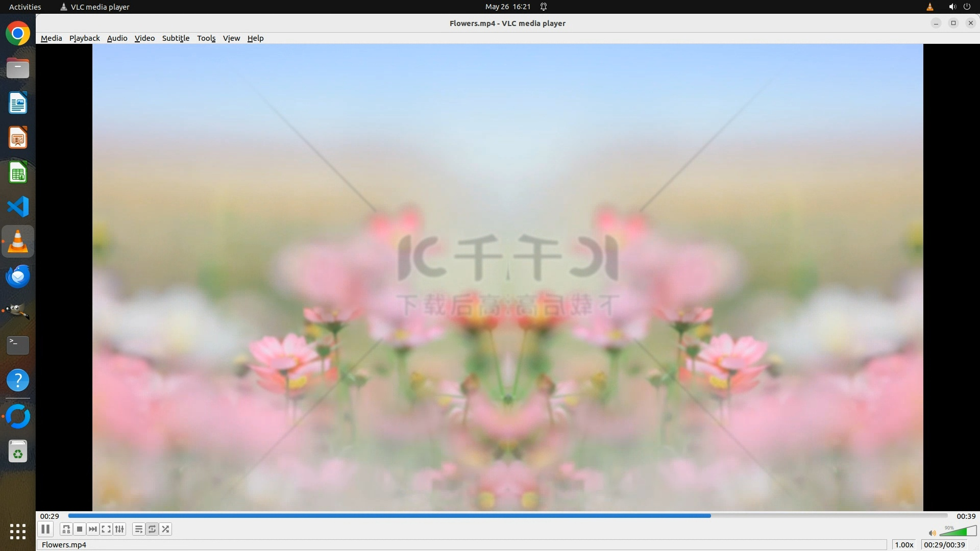
Task: Enter fullscreen video mode
Action: point(106,529)
